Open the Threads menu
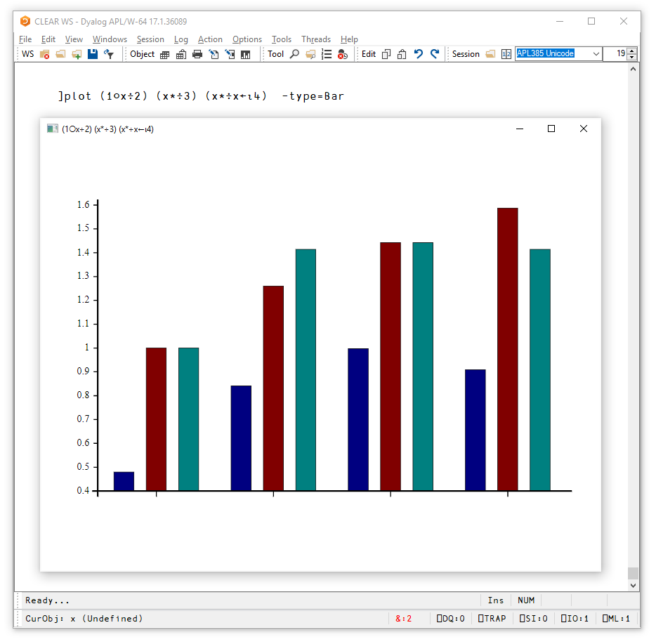656x644 pixels. coord(316,39)
